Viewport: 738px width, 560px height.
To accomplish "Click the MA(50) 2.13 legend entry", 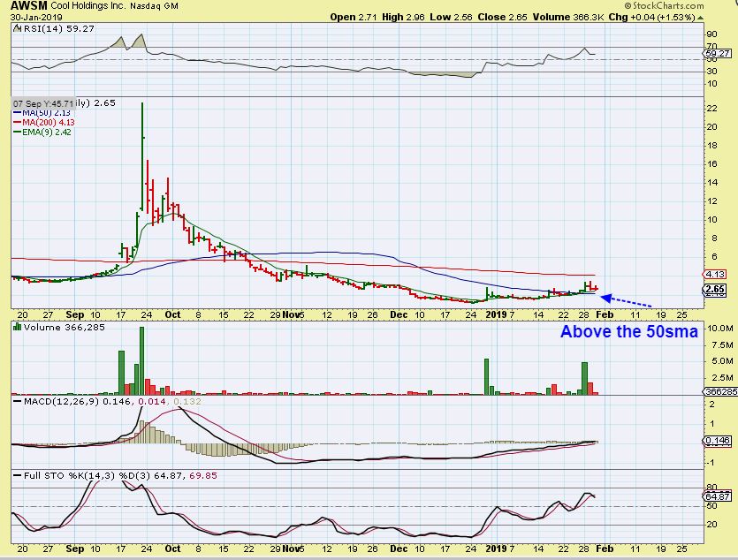I will coord(46,113).
